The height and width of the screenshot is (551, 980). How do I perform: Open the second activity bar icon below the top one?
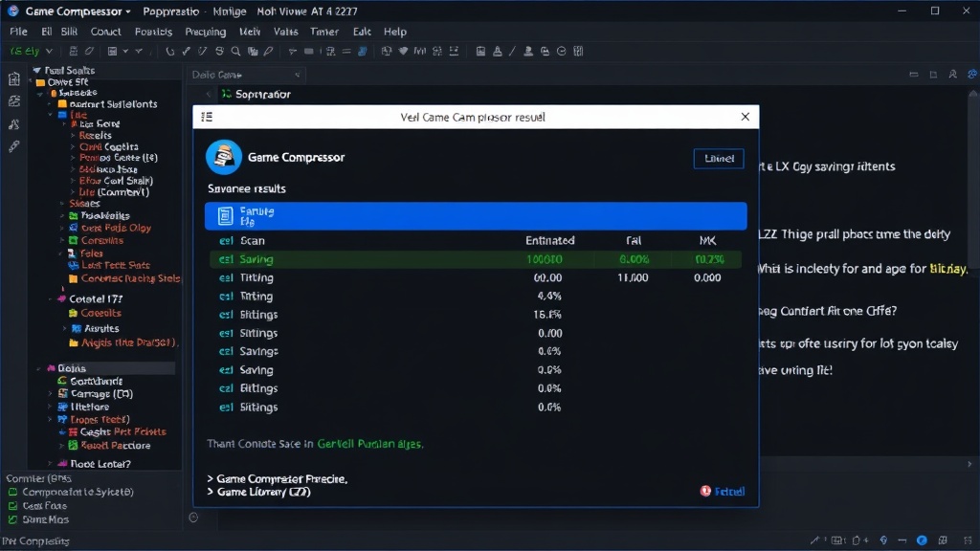click(x=13, y=101)
